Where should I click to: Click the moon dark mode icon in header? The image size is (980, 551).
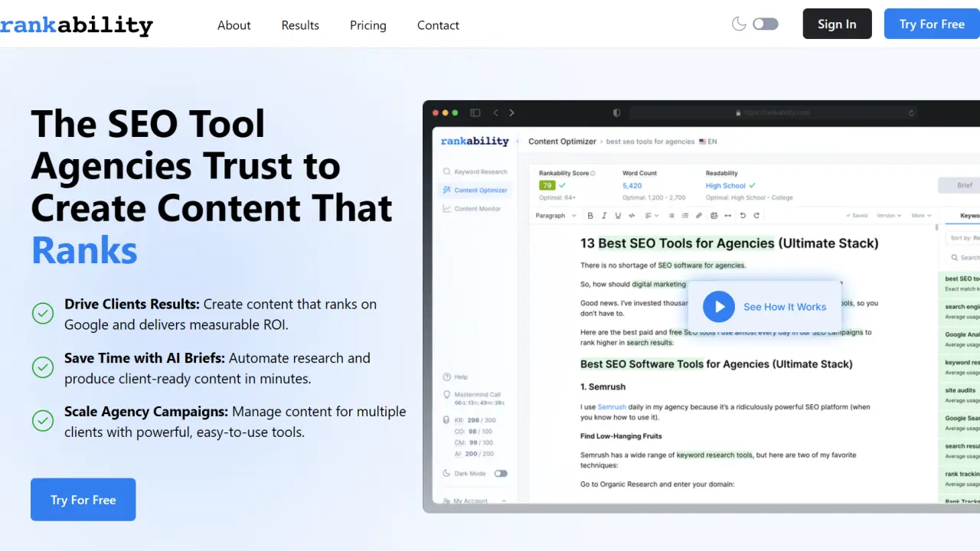[739, 24]
